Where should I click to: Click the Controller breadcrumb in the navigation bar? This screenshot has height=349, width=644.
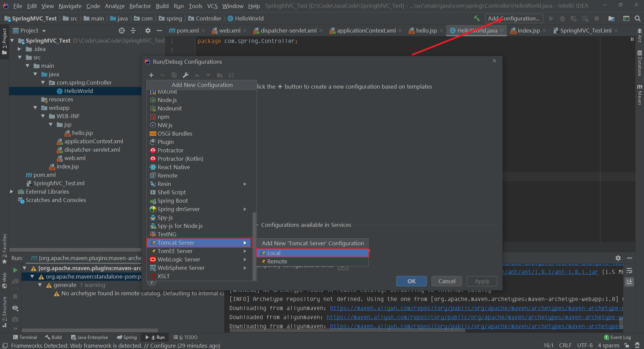click(x=208, y=18)
